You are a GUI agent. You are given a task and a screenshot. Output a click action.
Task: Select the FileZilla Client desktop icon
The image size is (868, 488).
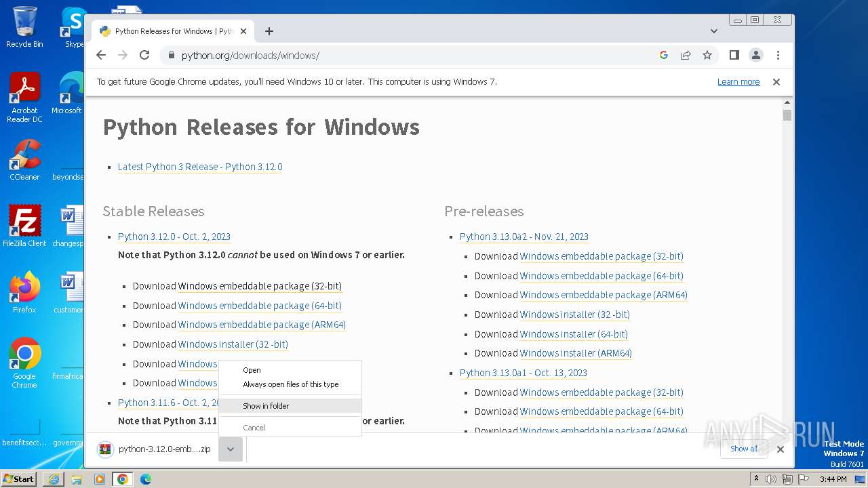click(x=24, y=226)
